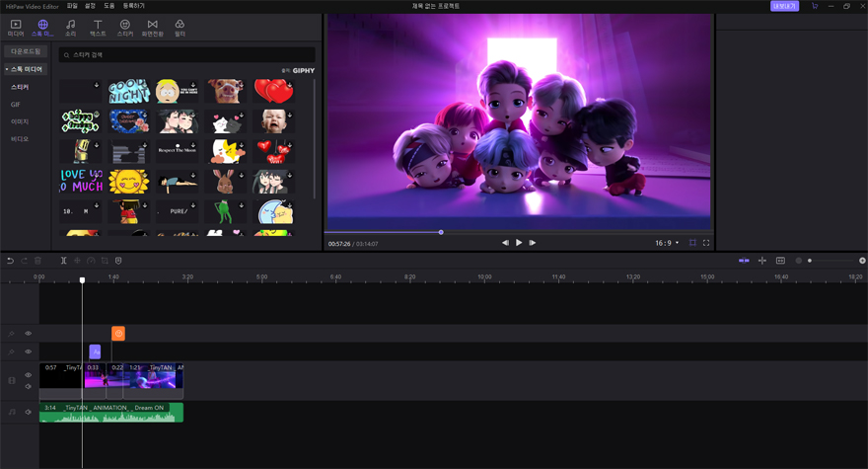
Task: Select the green Dream ON audio clip
Action: (x=111, y=413)
